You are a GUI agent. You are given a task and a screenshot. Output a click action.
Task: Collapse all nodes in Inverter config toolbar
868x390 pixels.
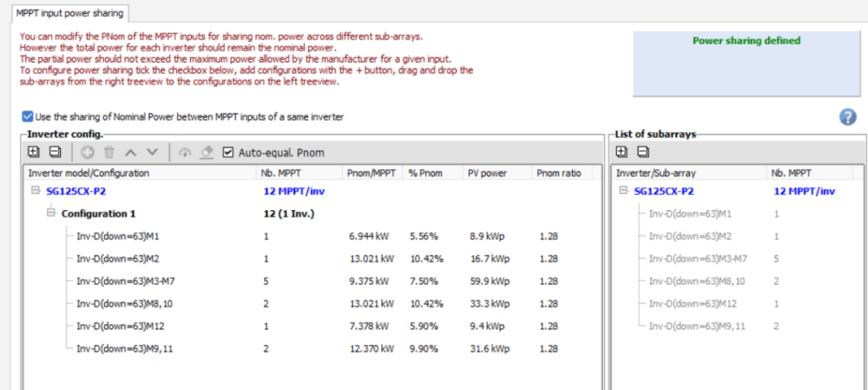point(55,152)
